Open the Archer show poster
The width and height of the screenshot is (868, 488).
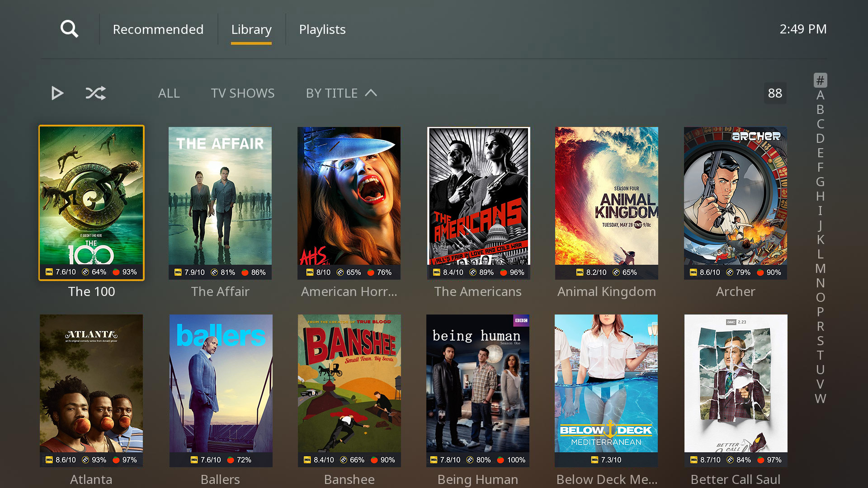(736, 202)
